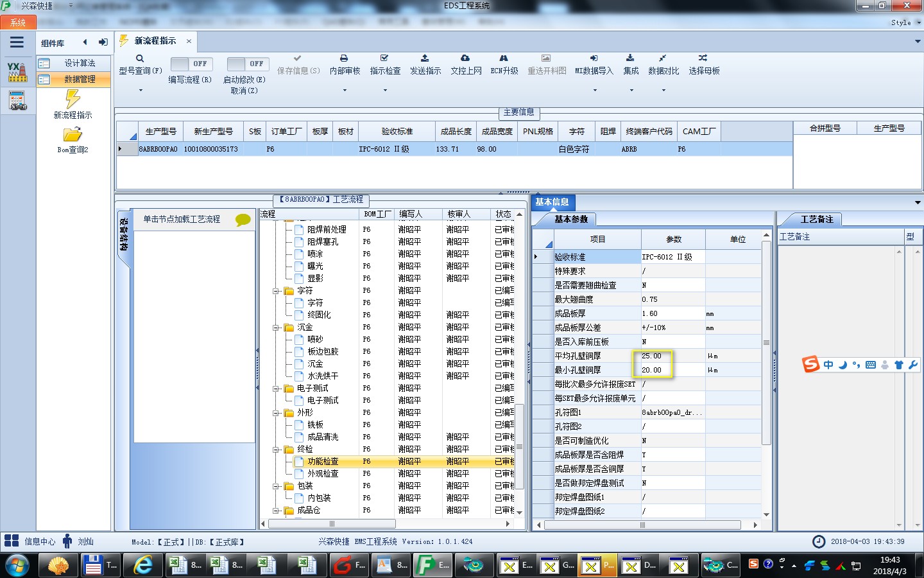This screenshot has width=924, height=578.
Task: Click the 生产型号 cell 8ABRB00PA0
Action: pyautogui.click(x=158, y=149)
